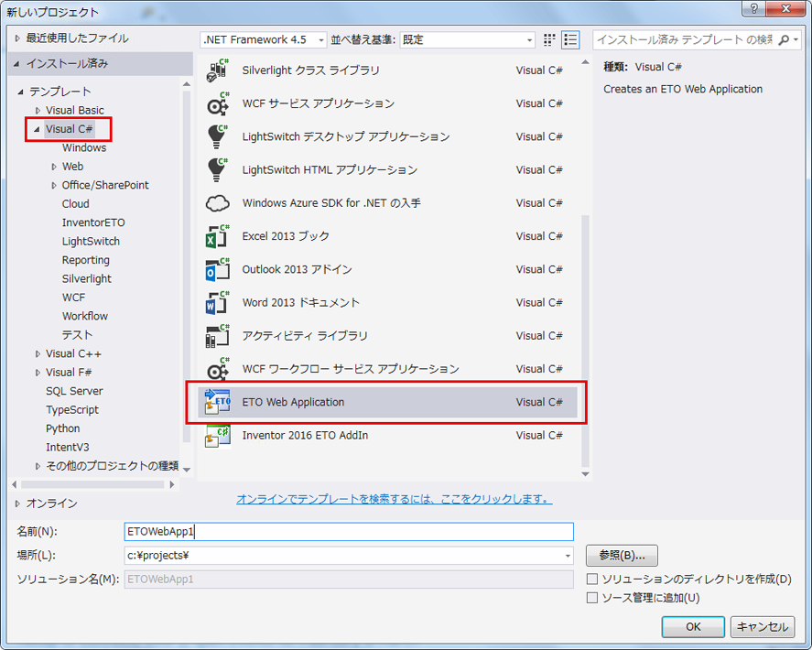The height and width of the screenshot is (650, 812).
Task: Select the Silverlight tree category
Action: 86,278
